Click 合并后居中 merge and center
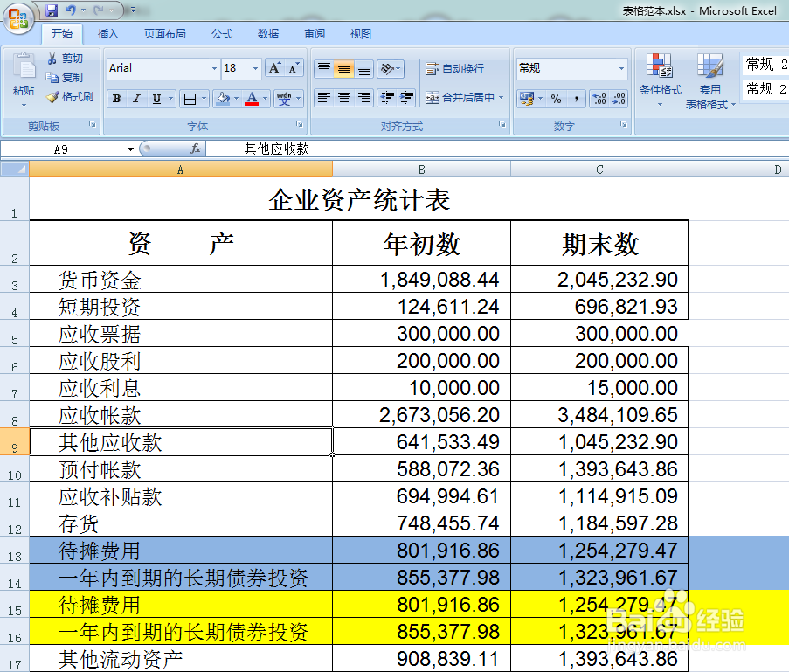Screen dimensions: 789x672 pyautogui.click(x=460, y=97)
